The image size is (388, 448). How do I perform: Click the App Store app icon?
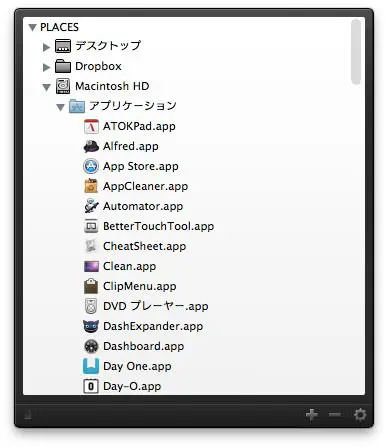click(x=91, y=166)
